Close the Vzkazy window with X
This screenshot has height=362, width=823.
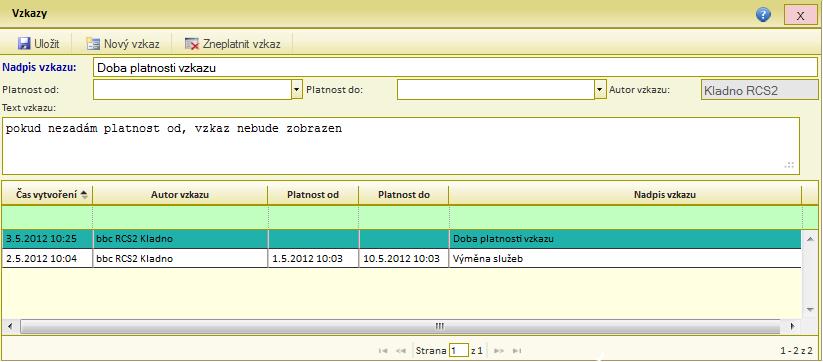pos(800,15)
